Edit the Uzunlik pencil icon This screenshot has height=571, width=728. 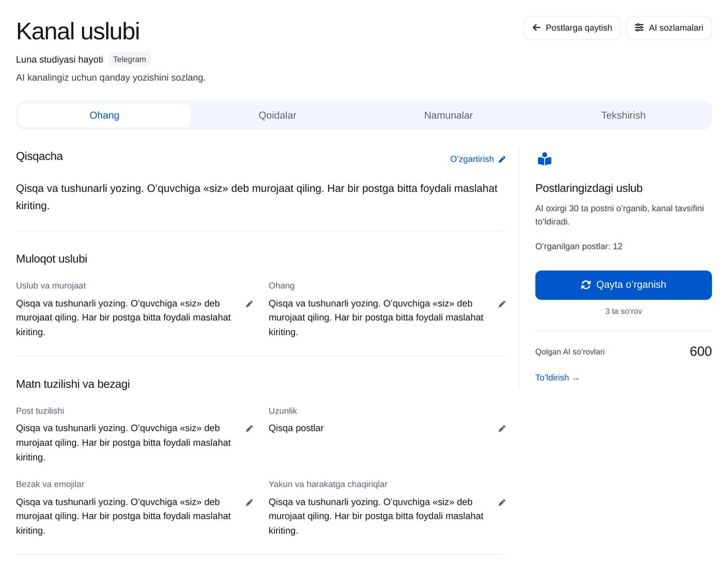pos(502,429)
